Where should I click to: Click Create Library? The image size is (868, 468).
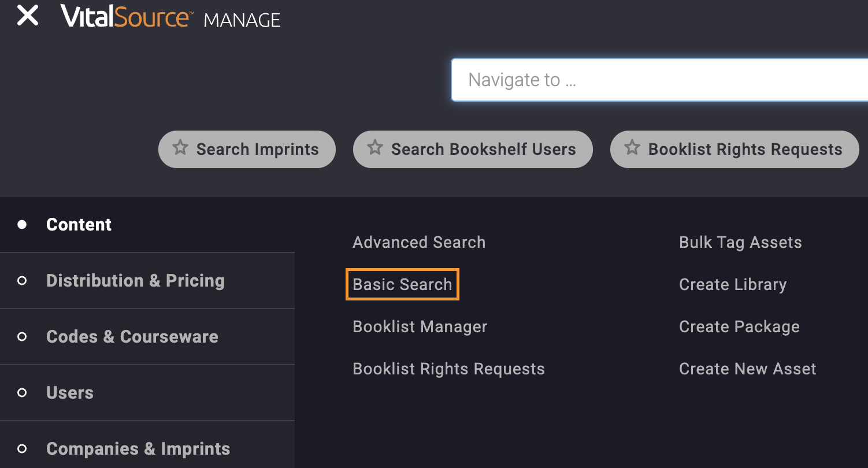click(732, 284)
